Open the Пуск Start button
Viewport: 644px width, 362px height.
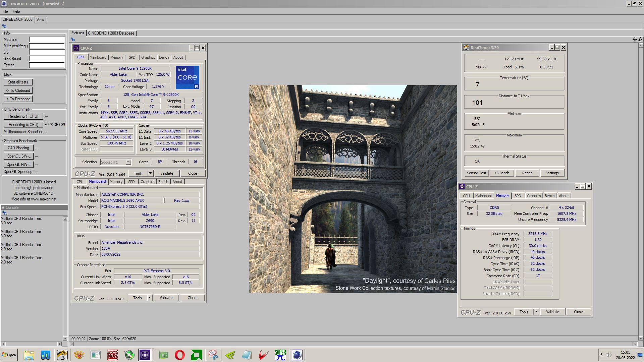(x=9, y=355)
